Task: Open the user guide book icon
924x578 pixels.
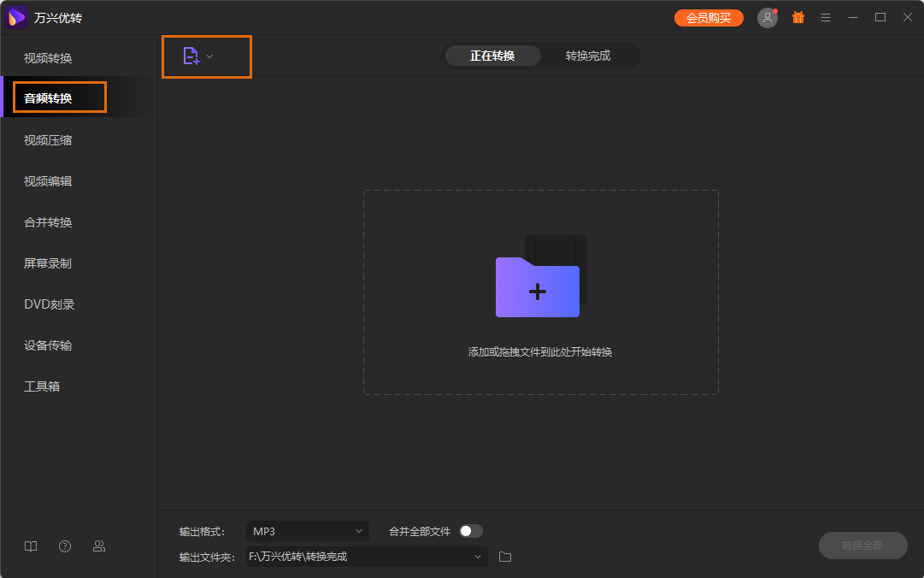Action: (x=31, y=546)
